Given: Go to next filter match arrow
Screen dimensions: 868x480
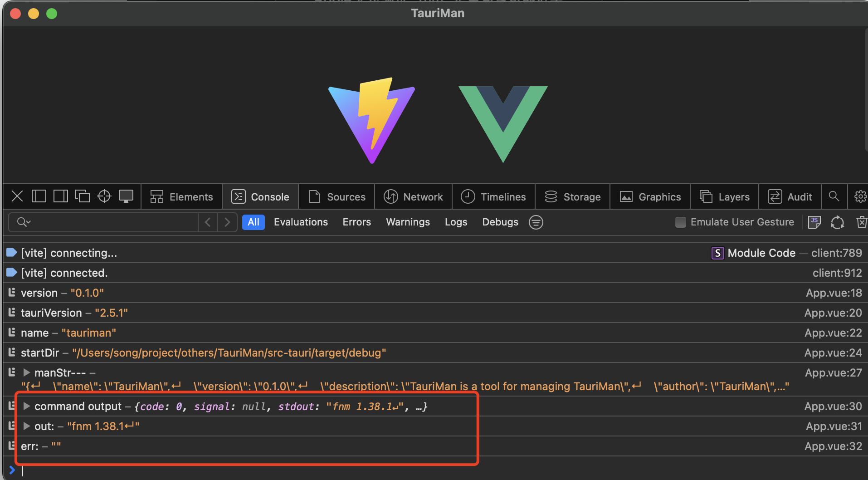Looking at the screenshot, I should (227, 222).
